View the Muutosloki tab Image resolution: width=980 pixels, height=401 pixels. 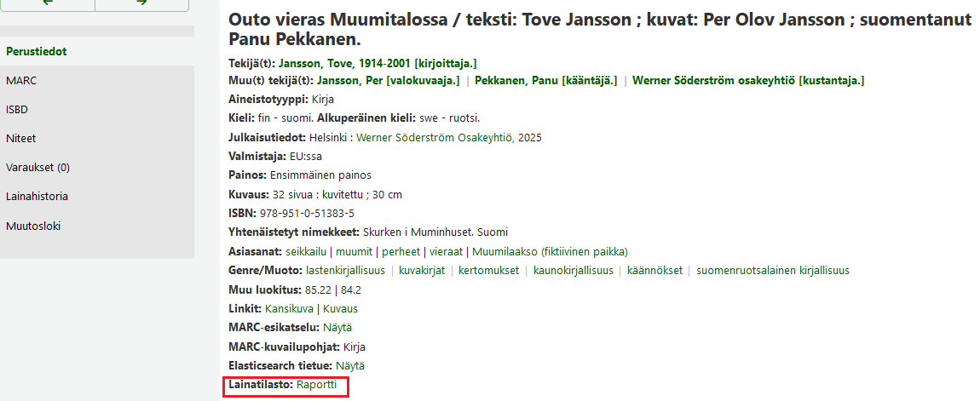pyautogui.click(x=33, y=226)
